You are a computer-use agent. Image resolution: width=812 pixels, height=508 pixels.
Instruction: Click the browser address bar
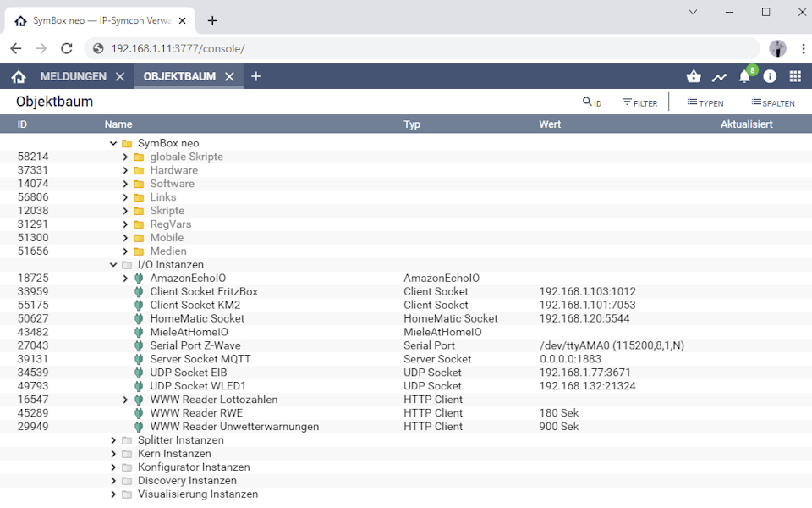coord(423,48)
